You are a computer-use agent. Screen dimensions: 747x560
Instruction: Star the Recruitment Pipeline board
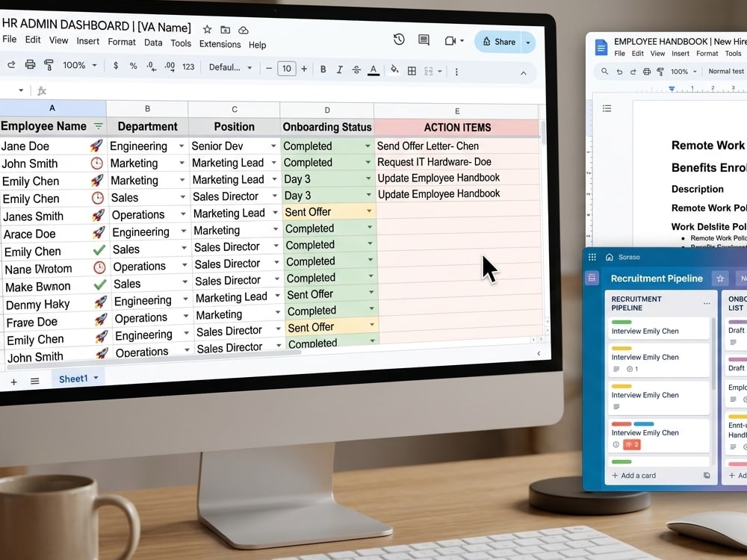click(x=720, y=279)
